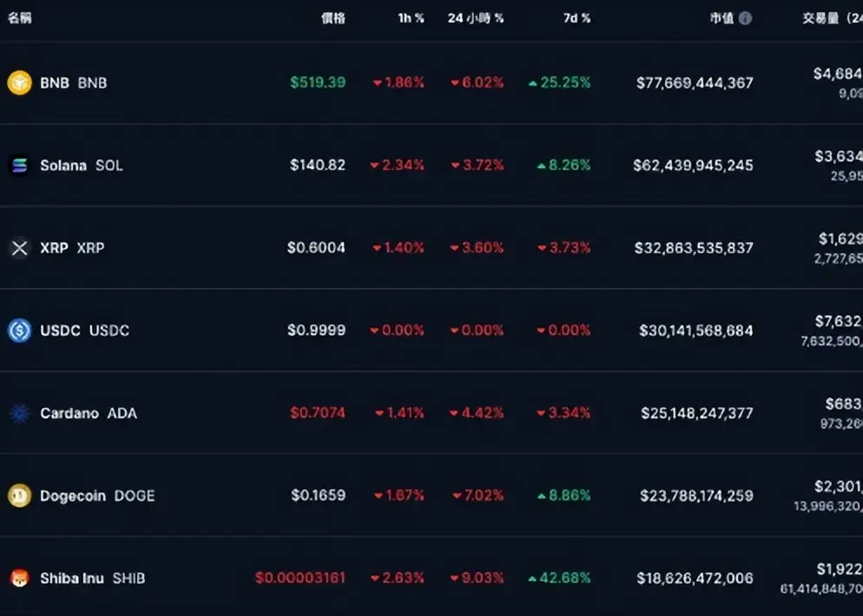Sort by the 7d % column header

(576, 17)
